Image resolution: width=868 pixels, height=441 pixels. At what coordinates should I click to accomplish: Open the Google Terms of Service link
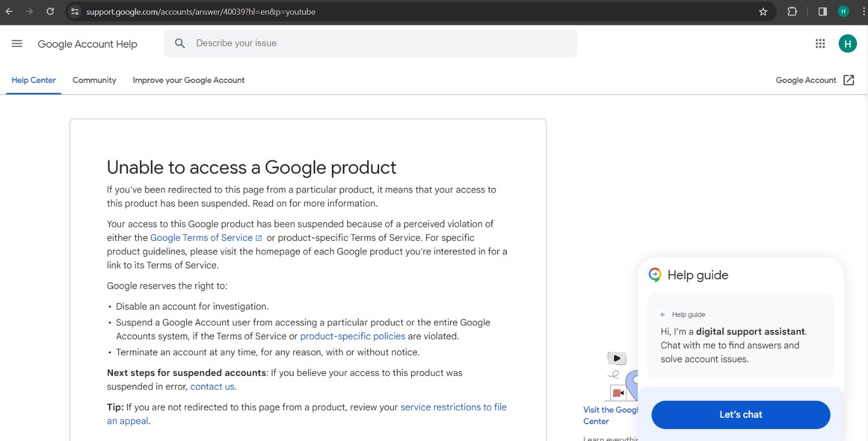tap(201, 238)
